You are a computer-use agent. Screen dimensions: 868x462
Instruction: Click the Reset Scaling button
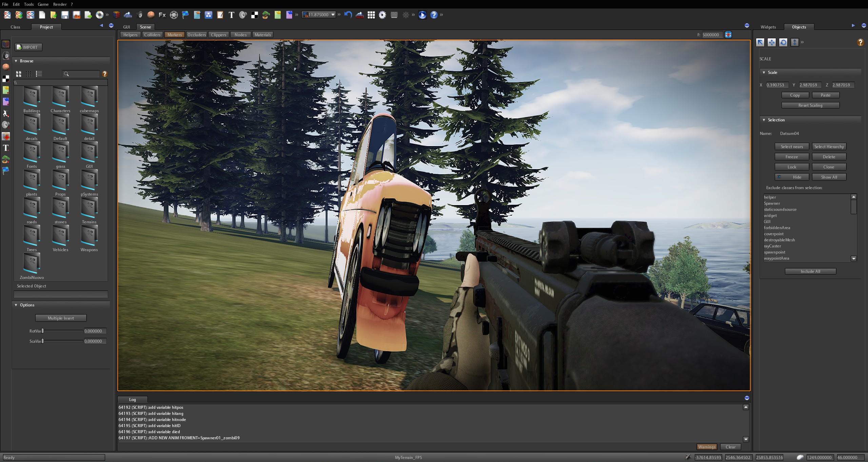pos(810,105)
